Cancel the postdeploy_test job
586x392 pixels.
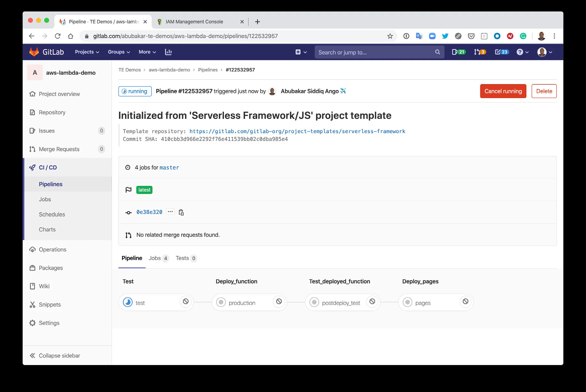coord(372,302)
